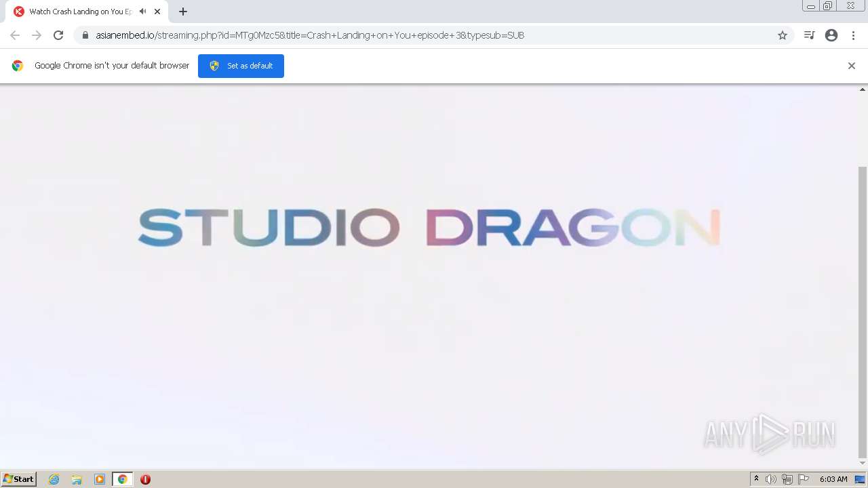868x488 pixels.
Task: Launch Internet Explorer from taskbar
Action: tap(54, 479)
